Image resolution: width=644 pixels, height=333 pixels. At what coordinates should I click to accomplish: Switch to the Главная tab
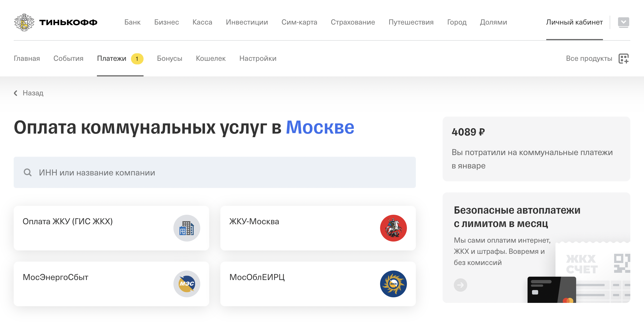click(27, 59)
